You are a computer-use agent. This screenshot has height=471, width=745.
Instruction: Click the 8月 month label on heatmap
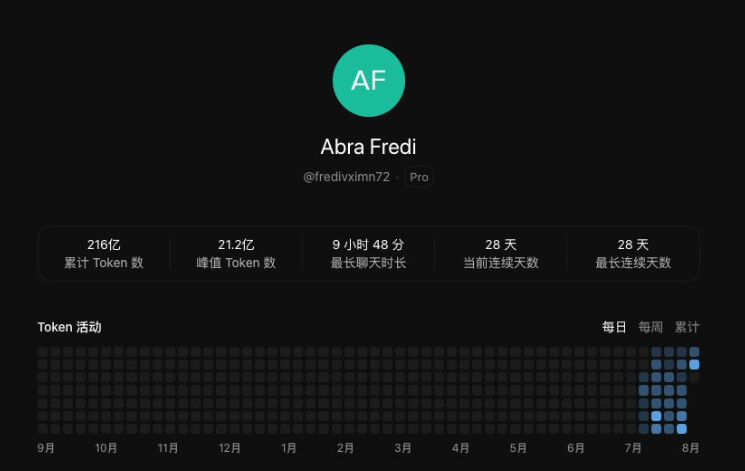pyautogui.click(x=690, y=448)
